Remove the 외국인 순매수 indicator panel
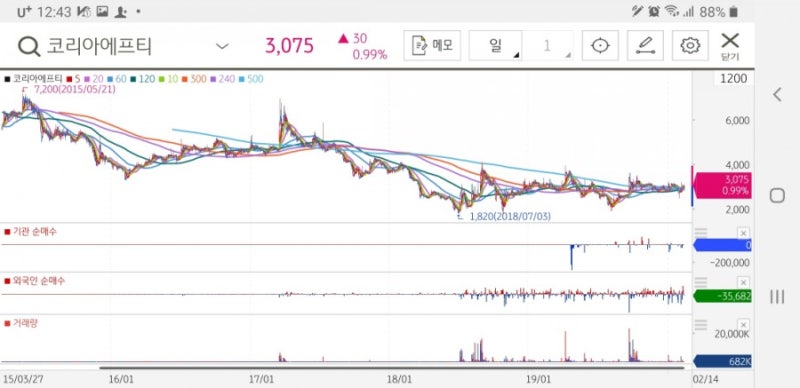The image size is (800, 388). (744, 282)
